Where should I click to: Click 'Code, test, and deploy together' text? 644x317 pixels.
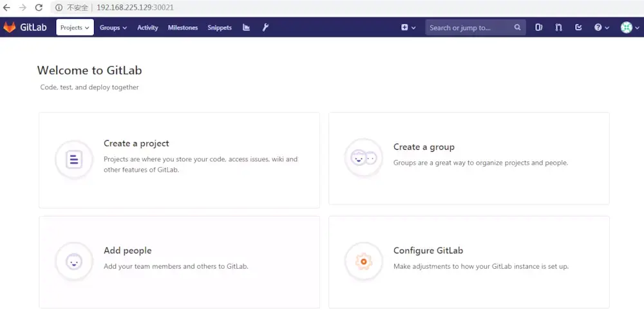[90, 87]
